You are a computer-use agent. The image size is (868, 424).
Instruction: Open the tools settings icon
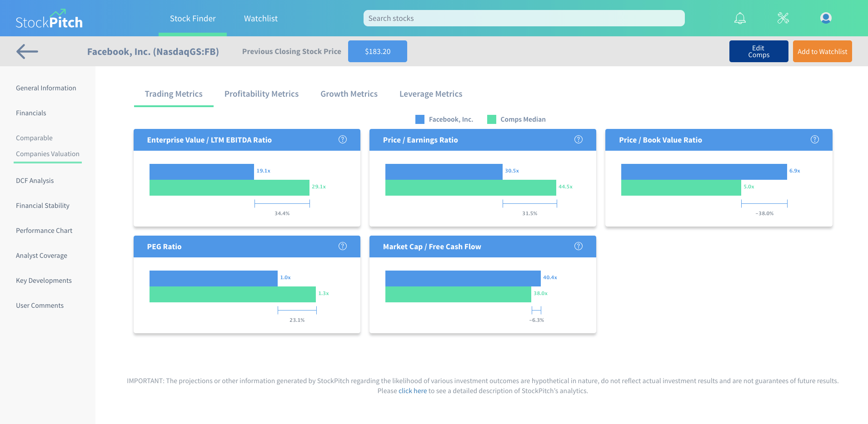783,18
